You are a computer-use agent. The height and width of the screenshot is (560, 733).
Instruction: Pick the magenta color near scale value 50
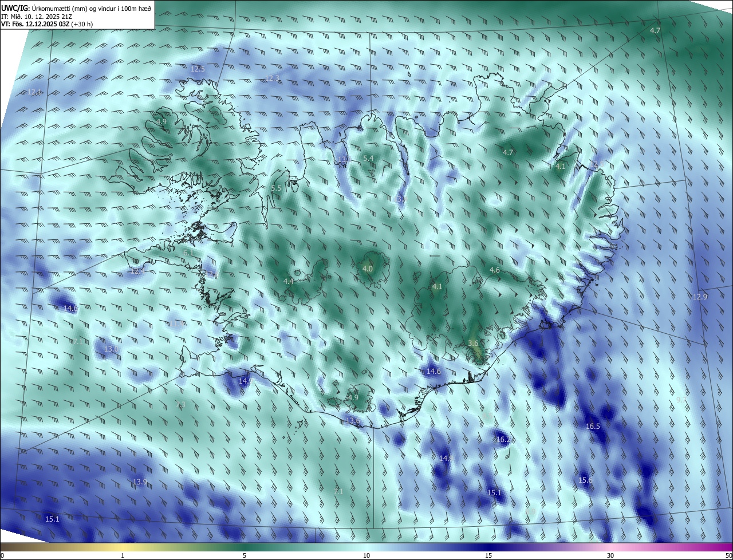pyautogui.click(x=727, y=547)
